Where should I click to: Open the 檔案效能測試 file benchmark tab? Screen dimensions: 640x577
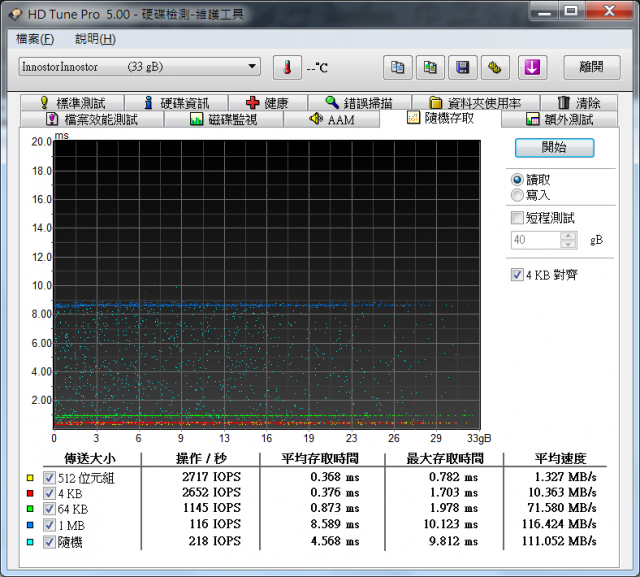(92, 120)
